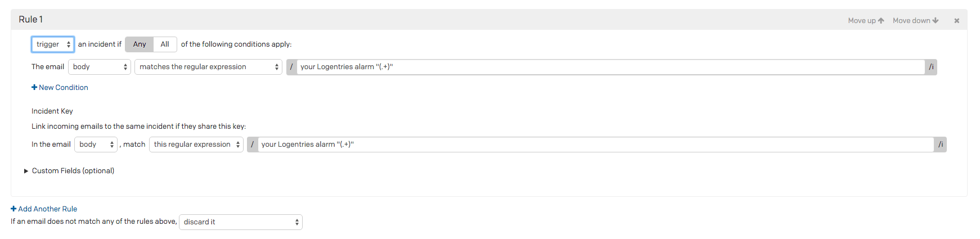Click the /i flag after the incident key regex
980x239 pixels.
(x=940, y=145)
